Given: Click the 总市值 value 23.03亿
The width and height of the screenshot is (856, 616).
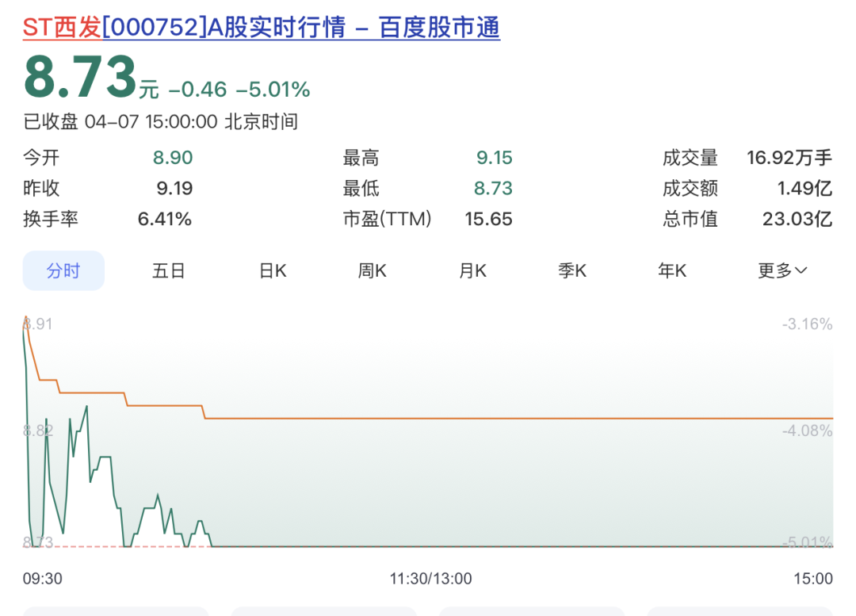Looking at the screenshot, I should click(797, 220).
